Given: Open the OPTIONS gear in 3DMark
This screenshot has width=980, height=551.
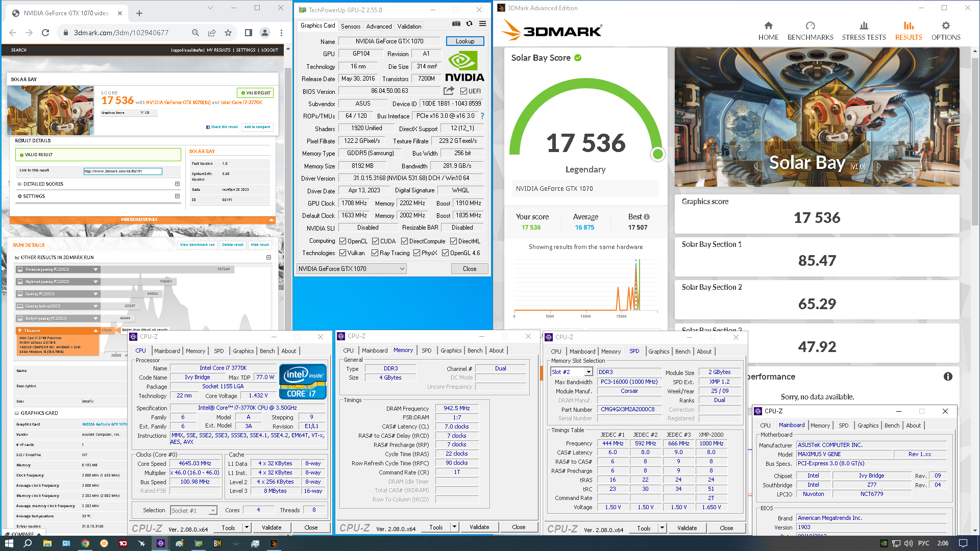Looking at the screenshot, I should [946, 26].
